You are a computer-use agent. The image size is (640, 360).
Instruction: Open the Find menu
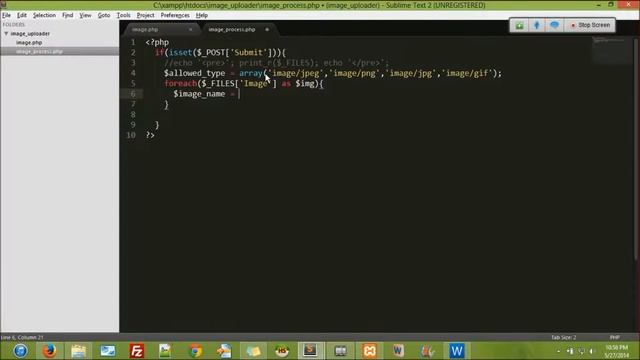[x=67, y=15]
